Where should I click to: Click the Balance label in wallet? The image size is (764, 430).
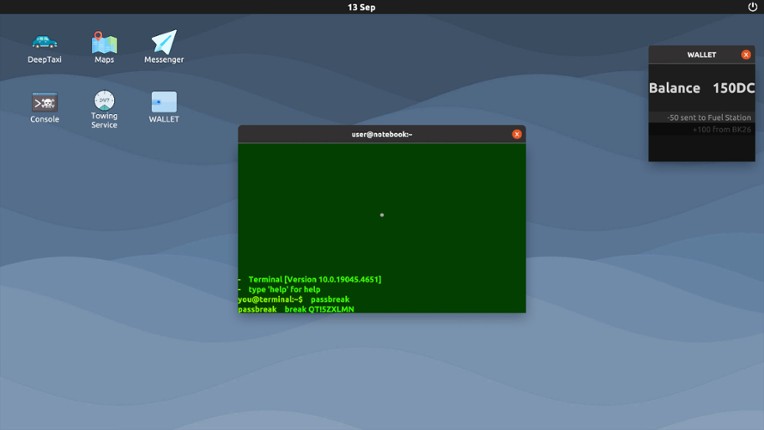coord(674,88)
